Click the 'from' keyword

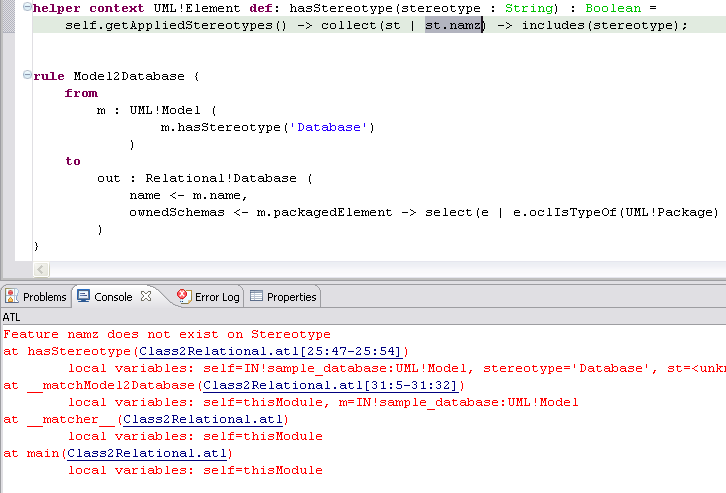point(81,93)
